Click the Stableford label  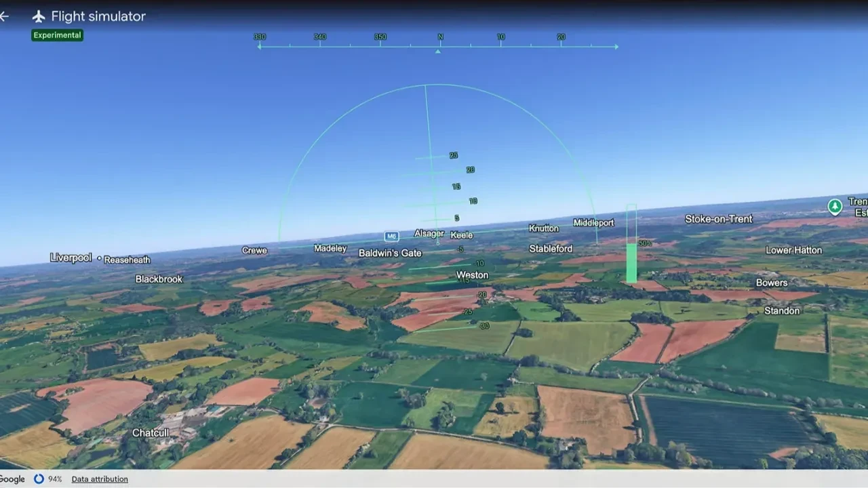[551, 249]
